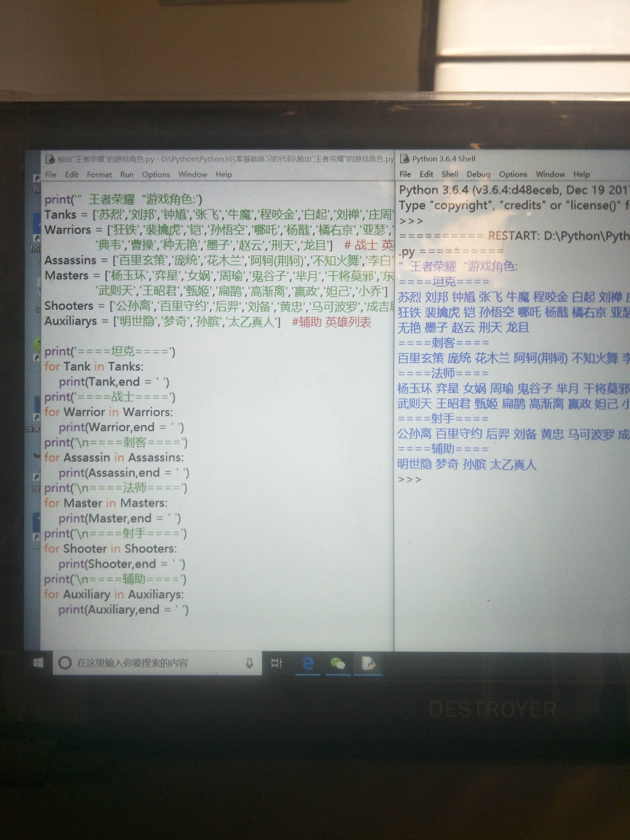Click 'for Assassin in Assassins:' line
Screen dimensions: 630x840
[114, 458]
